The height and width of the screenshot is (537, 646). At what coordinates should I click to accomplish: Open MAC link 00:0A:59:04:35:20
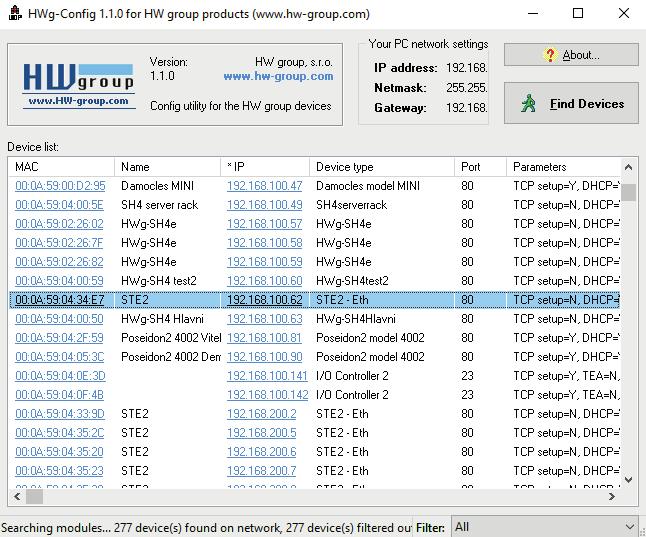59,451
